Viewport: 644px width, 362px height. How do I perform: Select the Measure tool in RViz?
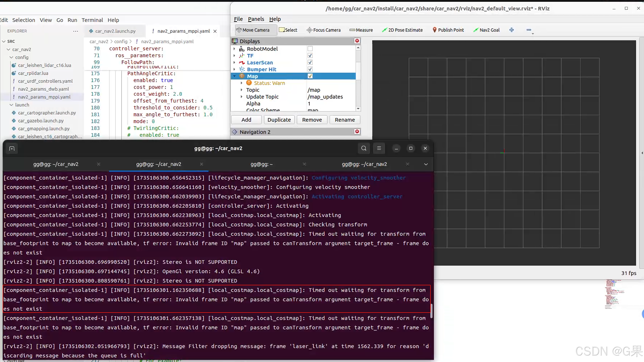point(361,30)
